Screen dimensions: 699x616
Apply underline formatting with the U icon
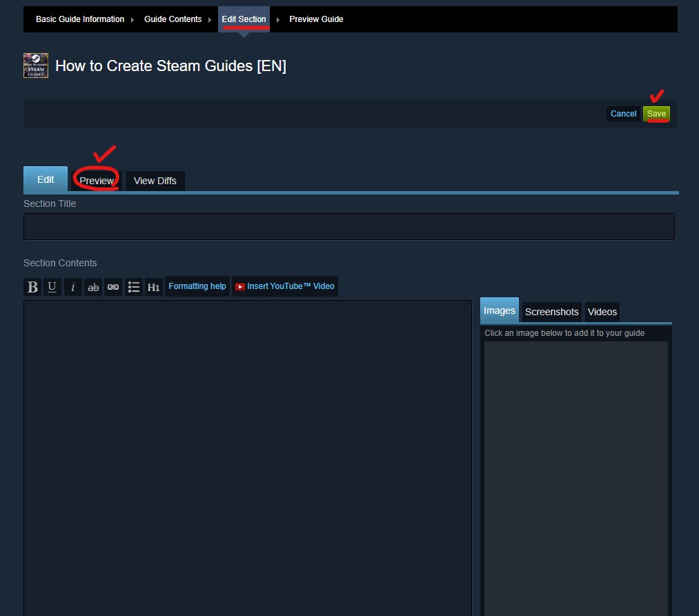[52, 286]
